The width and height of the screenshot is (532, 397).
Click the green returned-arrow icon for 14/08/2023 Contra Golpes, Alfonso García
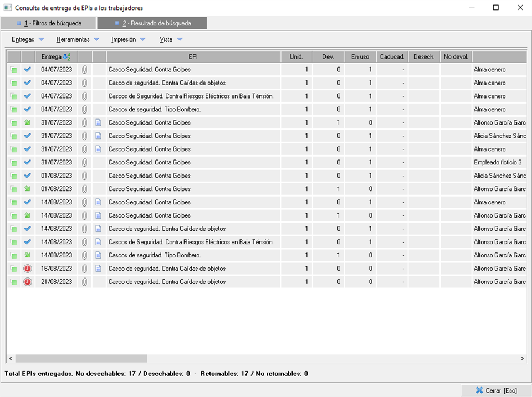(28, 215)
